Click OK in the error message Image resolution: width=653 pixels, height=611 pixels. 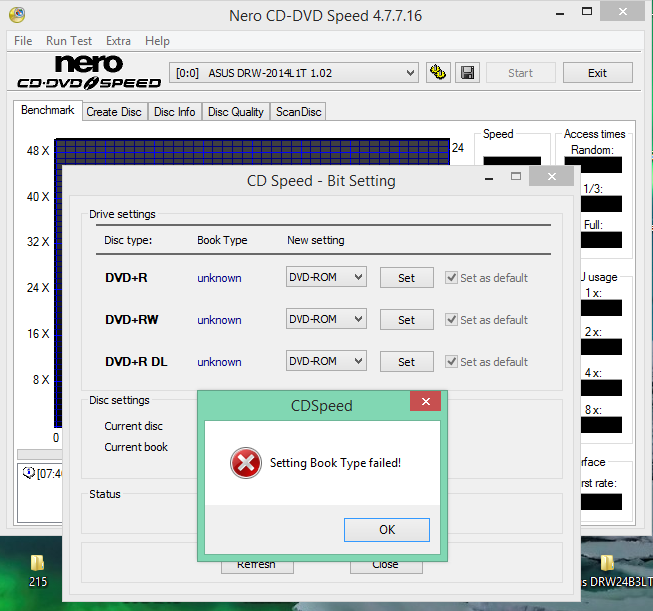click(x=387, y=530)
